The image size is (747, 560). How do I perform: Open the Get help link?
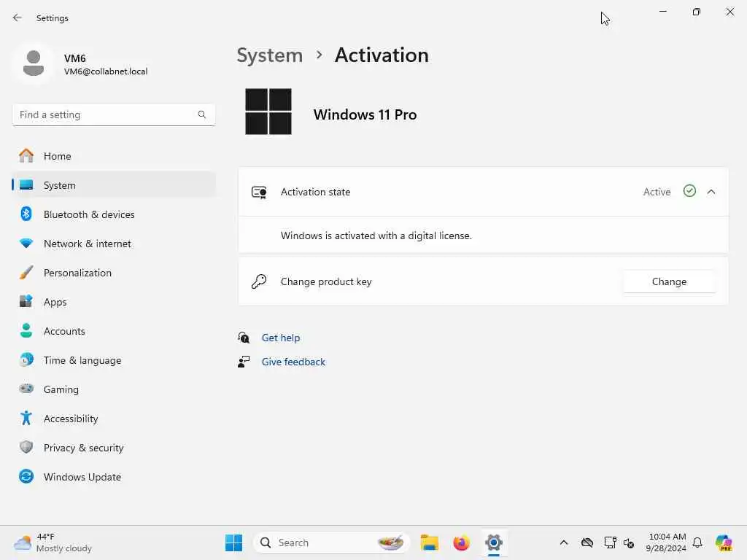[281, 338]
